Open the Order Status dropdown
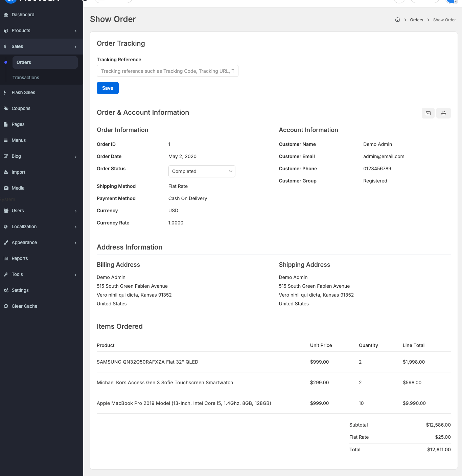This screenshot has width=462, height=476. (202, 171)
